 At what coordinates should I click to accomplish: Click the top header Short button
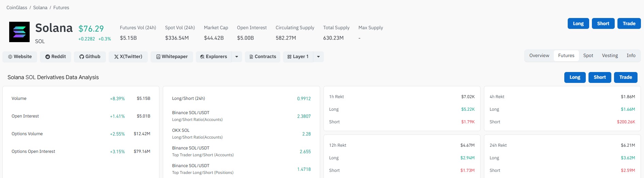pos(603,23)
